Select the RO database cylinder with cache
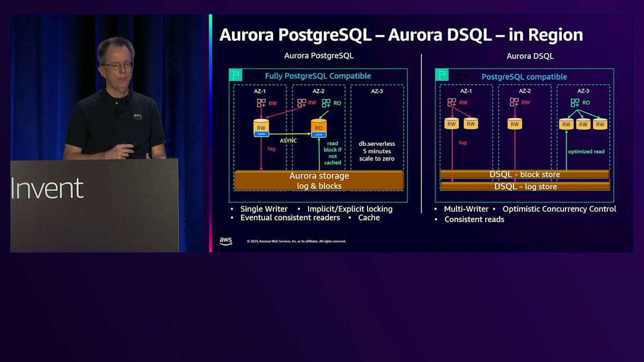This screenshot has height=362, width=644. tap(319, 128)
